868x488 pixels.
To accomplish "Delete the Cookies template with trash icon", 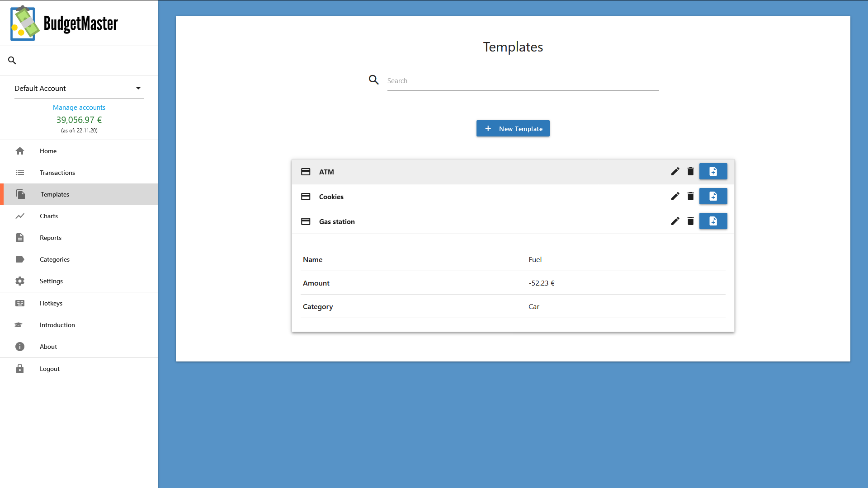I will 690,196.
